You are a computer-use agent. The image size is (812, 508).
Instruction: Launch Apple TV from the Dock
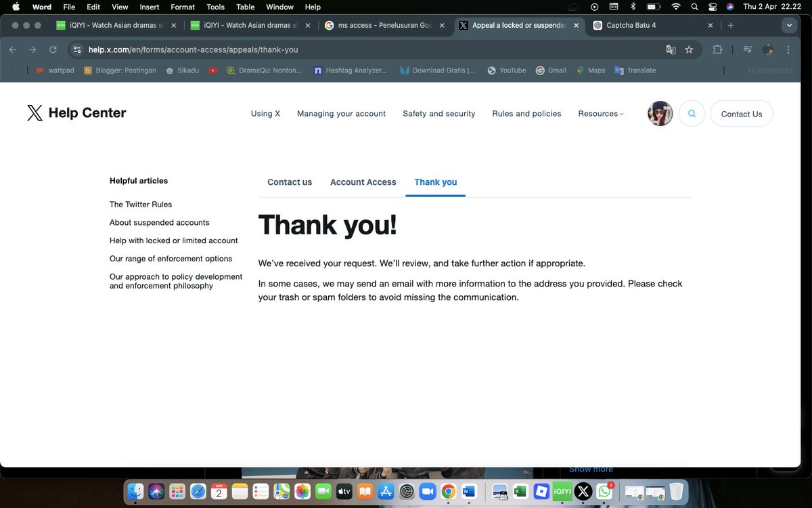click(x=344, y=491)
